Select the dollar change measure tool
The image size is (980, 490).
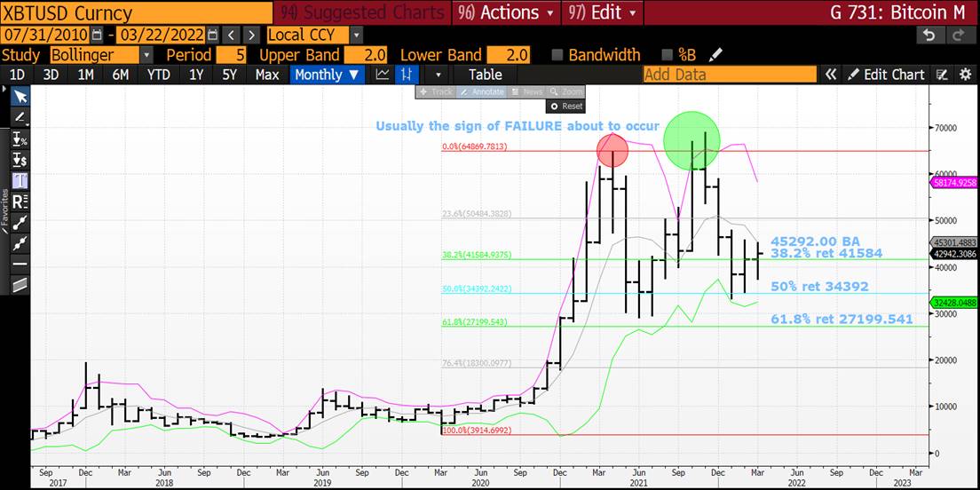click(x=20, y=160)
